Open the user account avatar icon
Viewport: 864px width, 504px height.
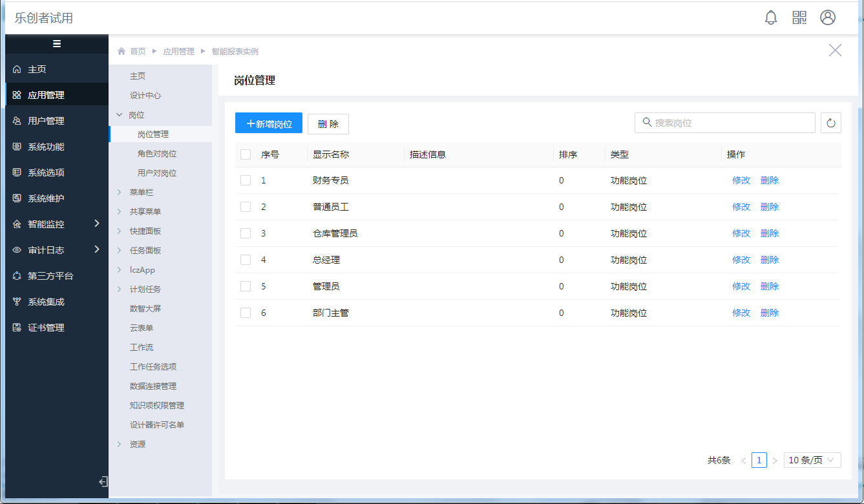click(828, 18)
